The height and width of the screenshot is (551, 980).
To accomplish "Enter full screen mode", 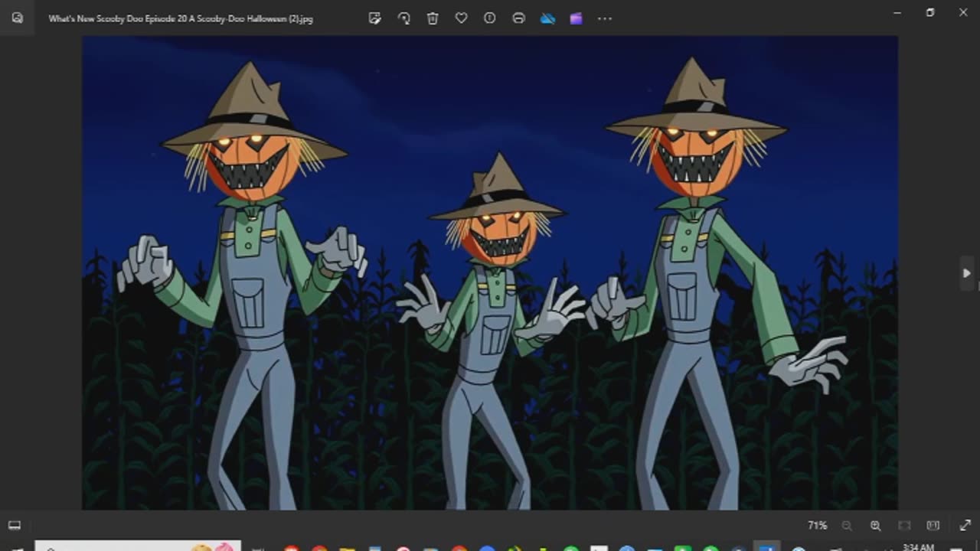I will 965,526.
